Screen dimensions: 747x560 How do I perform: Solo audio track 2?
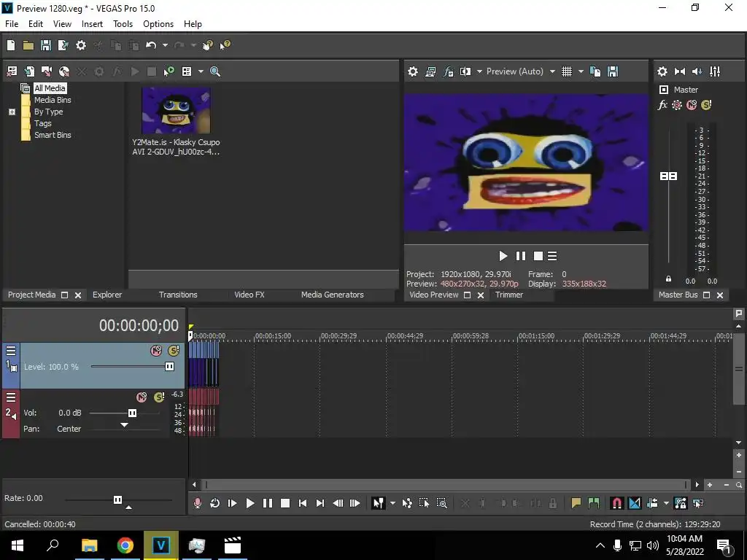(x=159, y=397)
